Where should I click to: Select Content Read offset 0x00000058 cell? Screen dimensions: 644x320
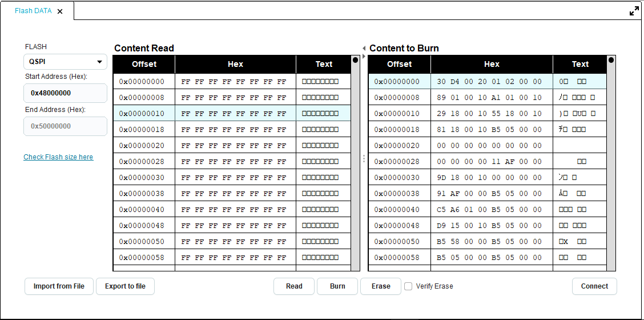coord(144,258)
